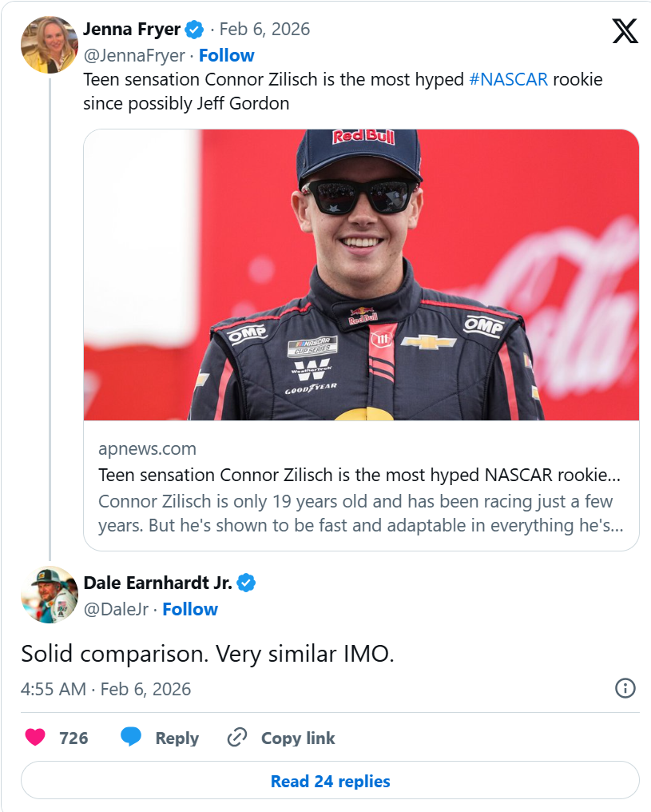Click Dale Earnhardt Jr.'s verified badge
The image size is (651, 812).
[247, 583]
